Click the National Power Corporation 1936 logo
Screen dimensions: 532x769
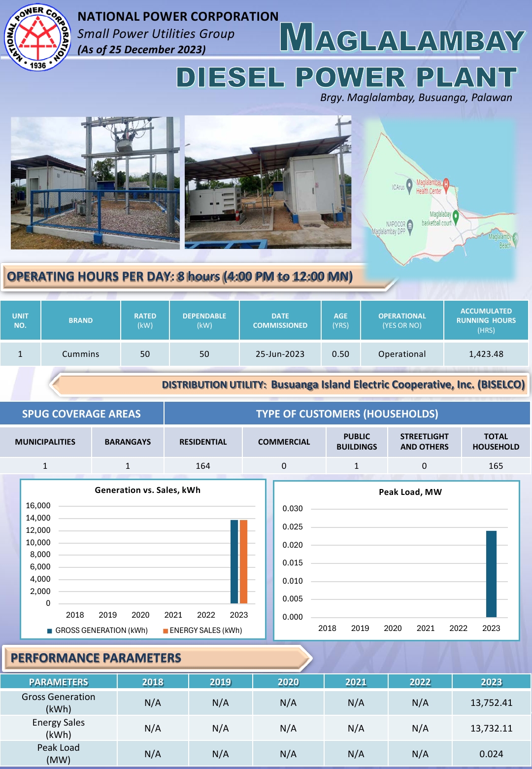click(x=37, y=37)
